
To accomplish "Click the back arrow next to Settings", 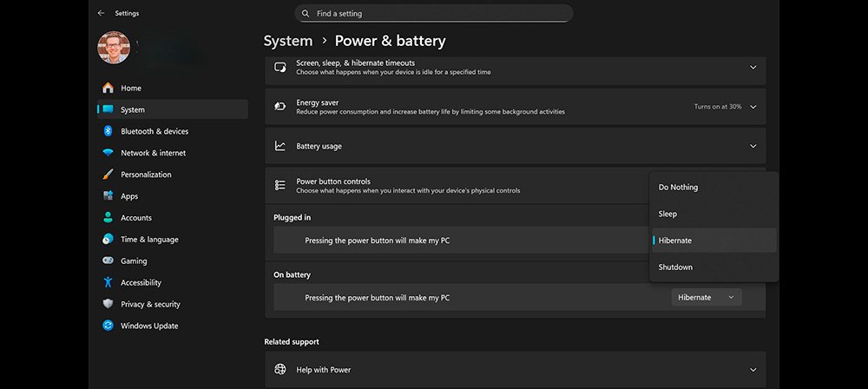I will 101,13.
